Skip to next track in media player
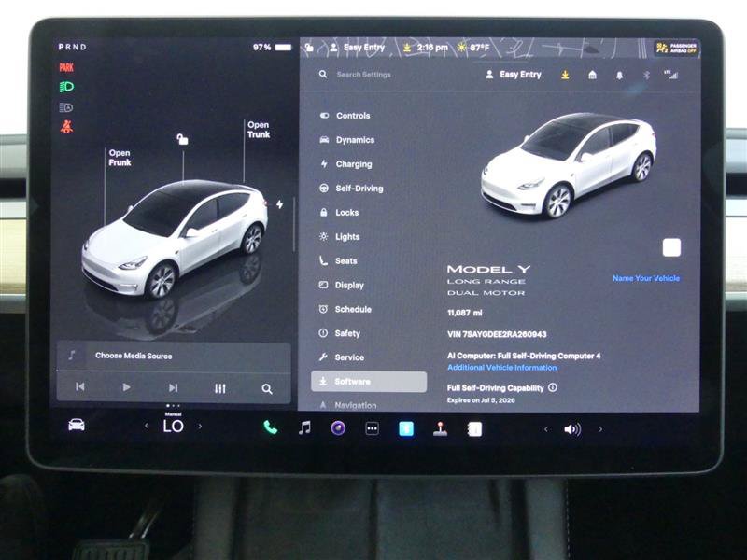Image resolution: width=747 pixels, height=560 pixels. 173,387
